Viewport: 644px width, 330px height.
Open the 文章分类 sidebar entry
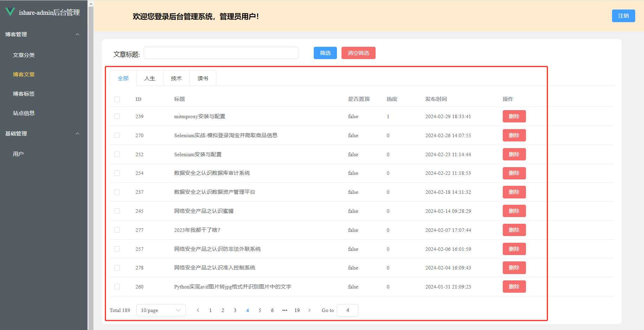(x=24, y=55)
